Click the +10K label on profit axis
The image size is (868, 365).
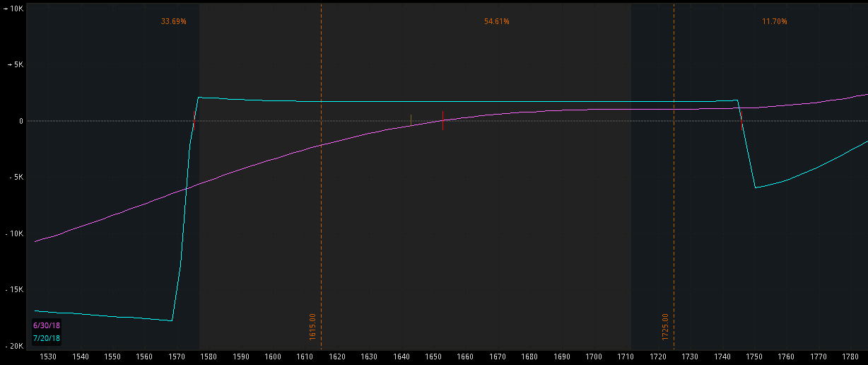(x=15, y=8)
